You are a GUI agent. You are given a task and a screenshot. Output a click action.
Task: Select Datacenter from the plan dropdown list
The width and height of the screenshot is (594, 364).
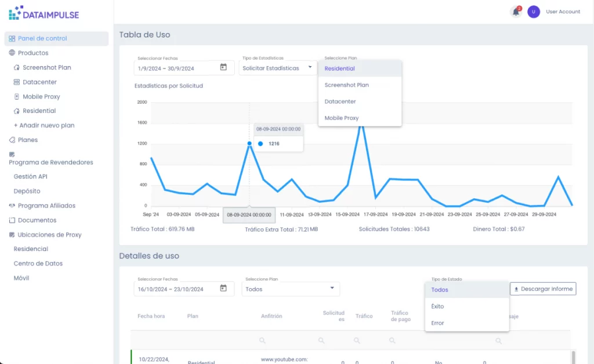click(340, 101)
